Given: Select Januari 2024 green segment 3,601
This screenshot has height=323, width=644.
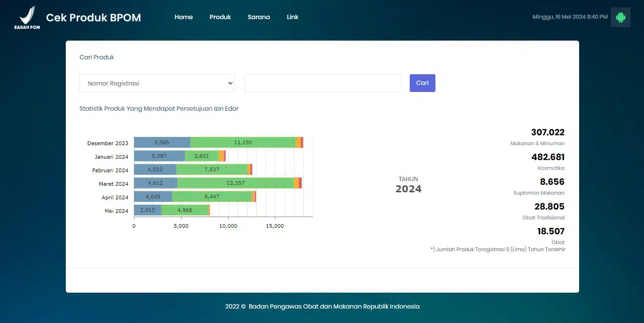Looking at the screenshot, I should (x=202, y=156).
